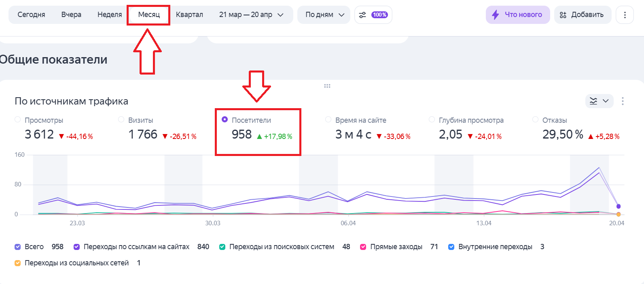Open the По дням grouping dropdown

tap(324, 15)
